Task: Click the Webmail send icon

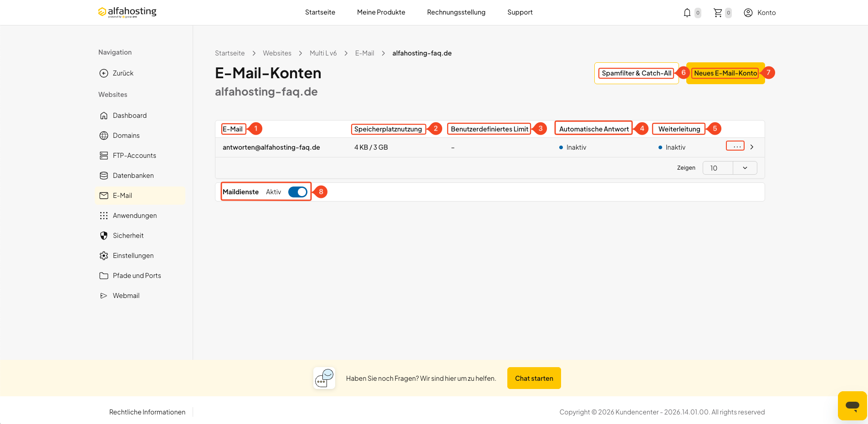Action: click(104, 296)
